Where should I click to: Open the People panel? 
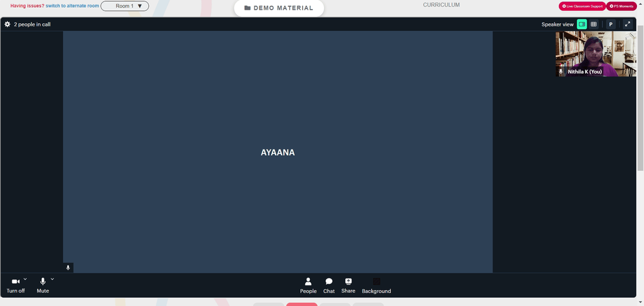click(x=308, y=285)
